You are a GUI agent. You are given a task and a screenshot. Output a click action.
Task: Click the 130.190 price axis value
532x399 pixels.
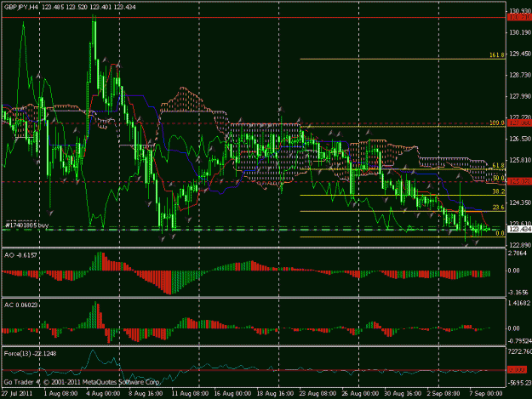point(519,32)
